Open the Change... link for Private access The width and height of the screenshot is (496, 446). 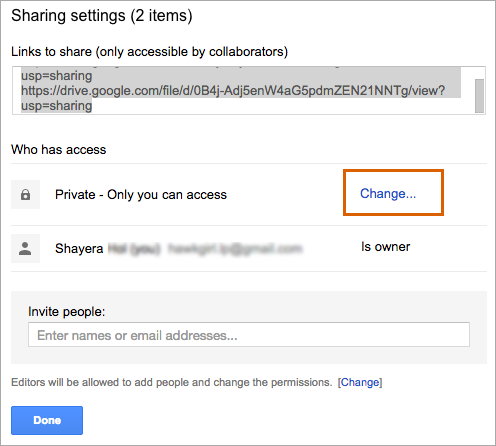coord(388,194)
